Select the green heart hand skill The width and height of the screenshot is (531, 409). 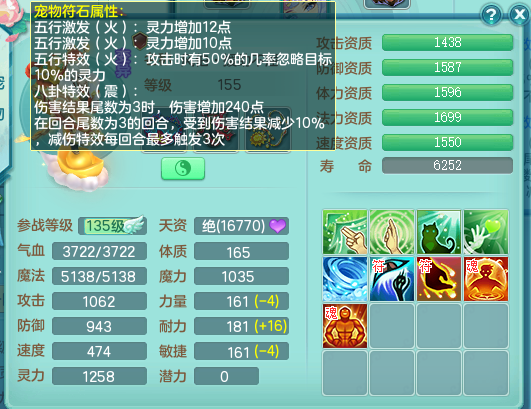pyautogui.click(x=486, y=232)
